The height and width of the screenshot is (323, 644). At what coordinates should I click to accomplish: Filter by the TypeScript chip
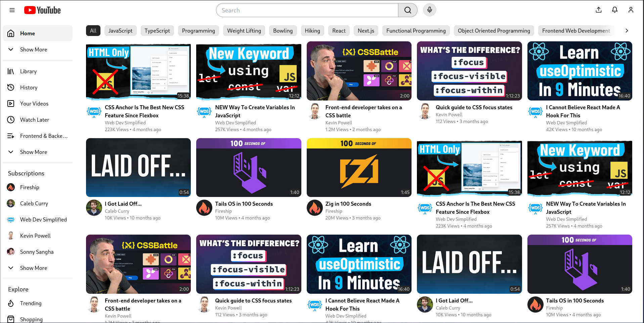coord(157,31)
